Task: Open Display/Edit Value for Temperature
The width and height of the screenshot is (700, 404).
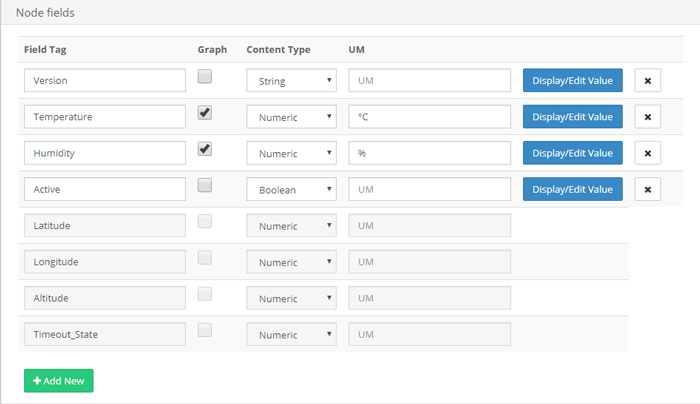Action: point(572,117)
